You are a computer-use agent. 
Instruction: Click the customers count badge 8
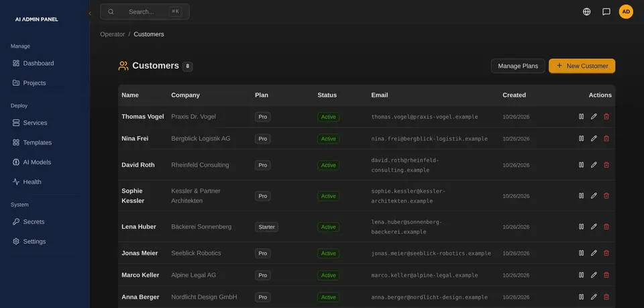(x=188, y=66)
